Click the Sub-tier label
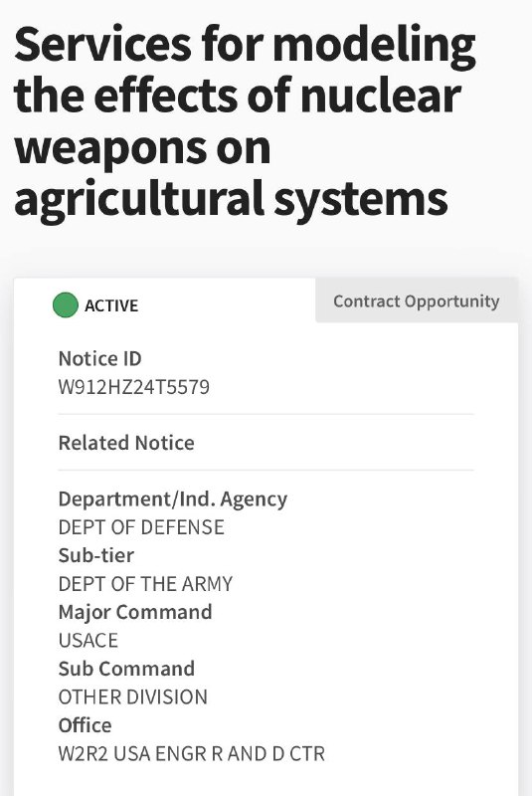Image resolution: width=532 pixels, height=796 pixels. 96,555
